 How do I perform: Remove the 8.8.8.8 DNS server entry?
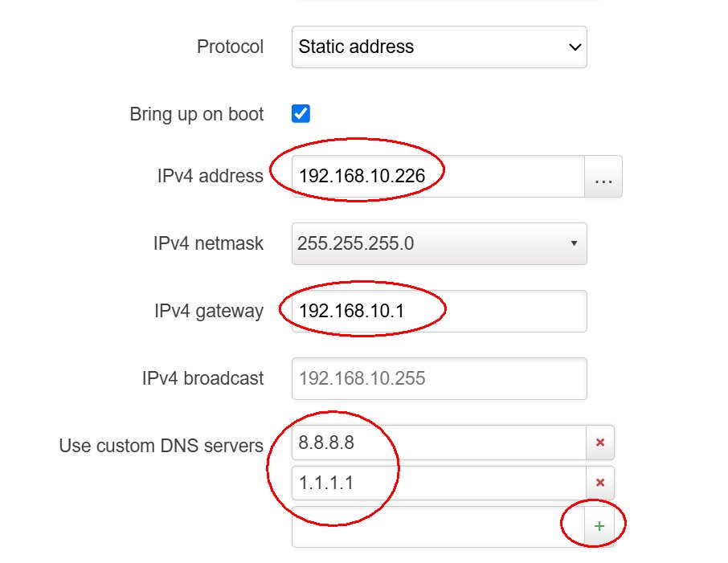[x=600, y=443]
